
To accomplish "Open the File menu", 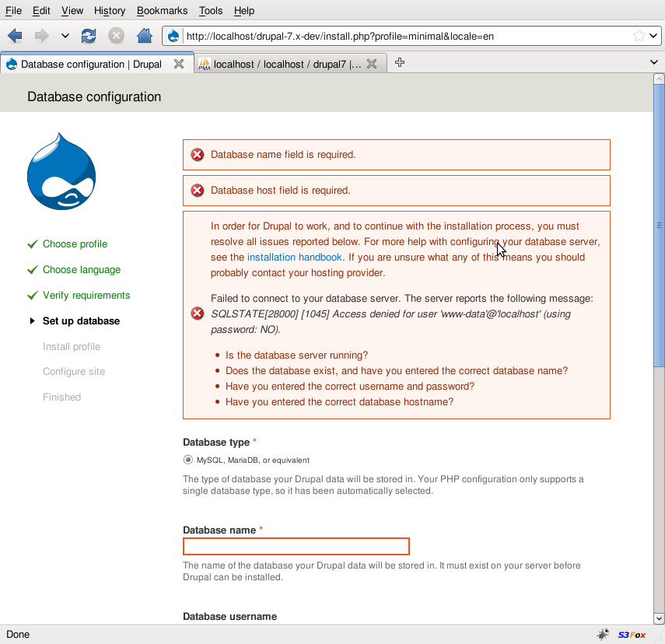I will [13, 11].
